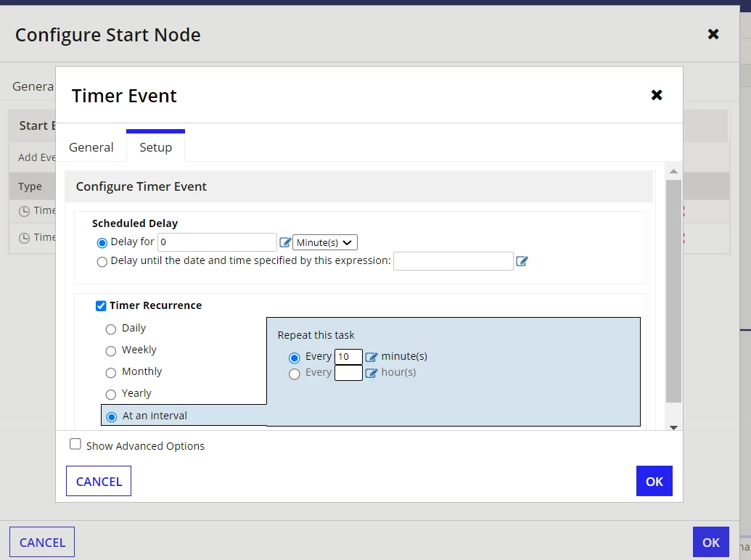Viewport: 751px width, 560px height.
Task: Click the first timer clock icon in background list
Action: point(24,211)
